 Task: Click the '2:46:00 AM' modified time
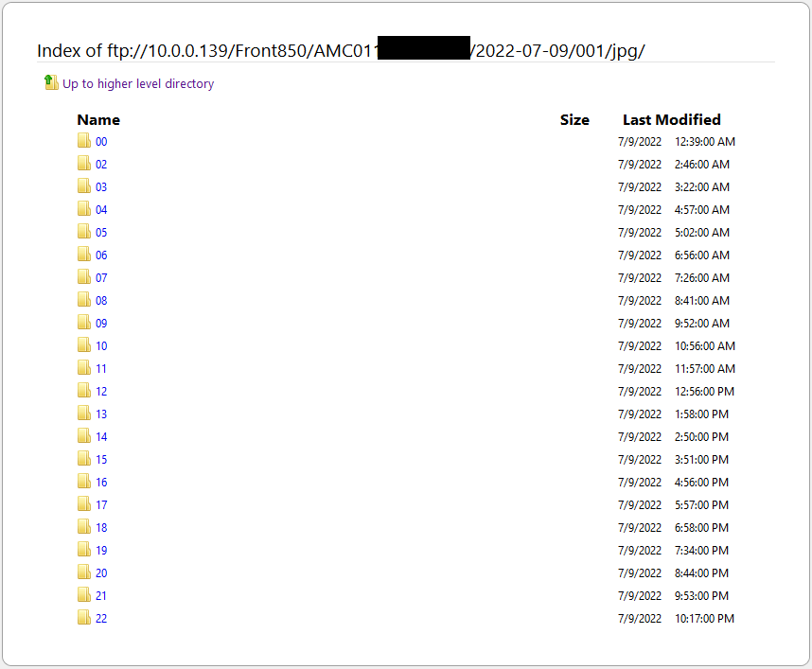(701, 165)
